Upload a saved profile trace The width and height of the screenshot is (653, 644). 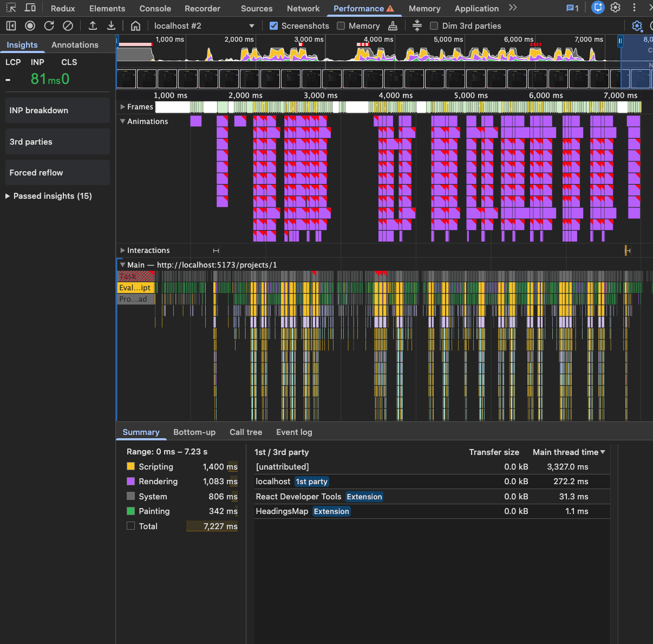point(93,25)
